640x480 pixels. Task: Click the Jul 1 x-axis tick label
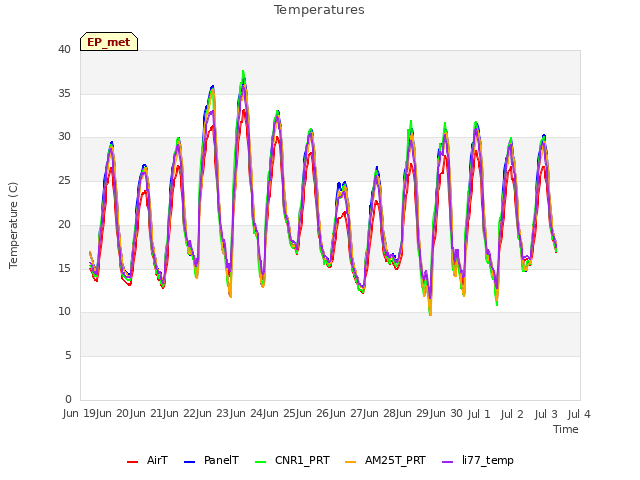point(479,414)
